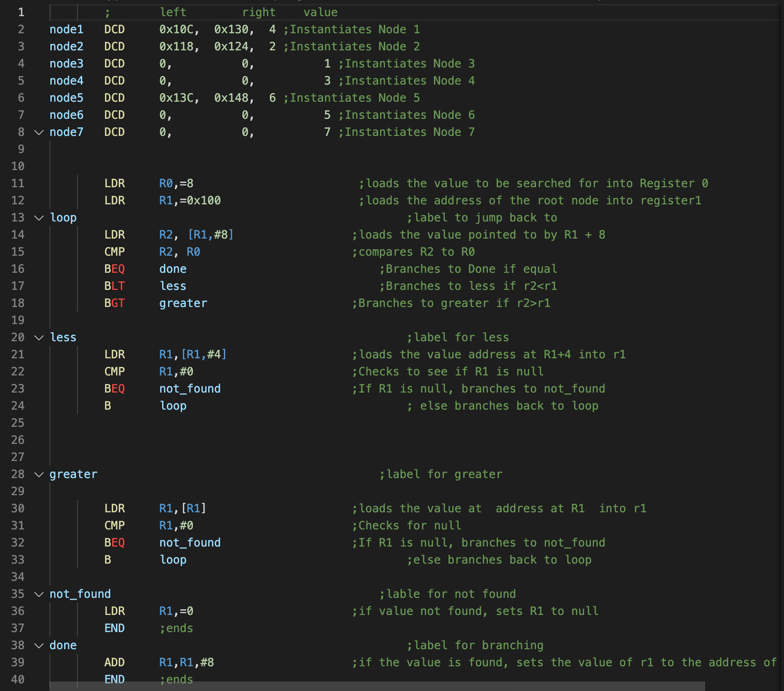Image resolution: width=784 pixels, height=691 pixels.
Task: Click the END directive on line 40
Action: click(x=115, y=680)
